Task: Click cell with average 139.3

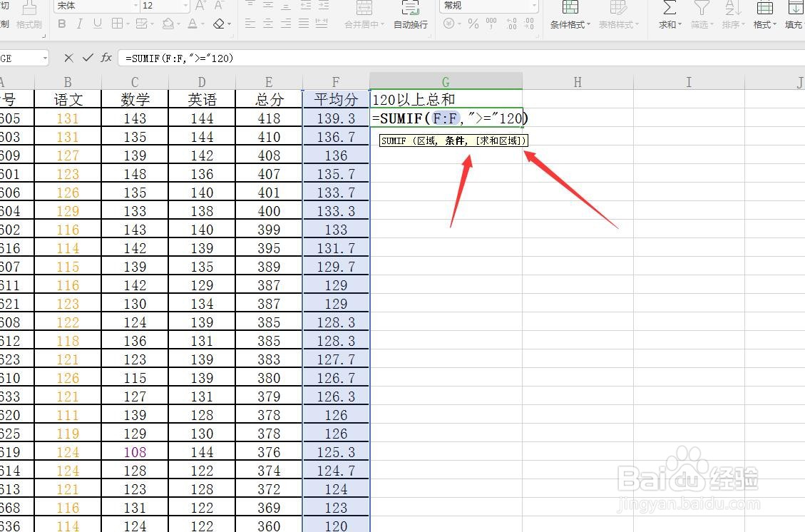Action: [x=336, y=118]
